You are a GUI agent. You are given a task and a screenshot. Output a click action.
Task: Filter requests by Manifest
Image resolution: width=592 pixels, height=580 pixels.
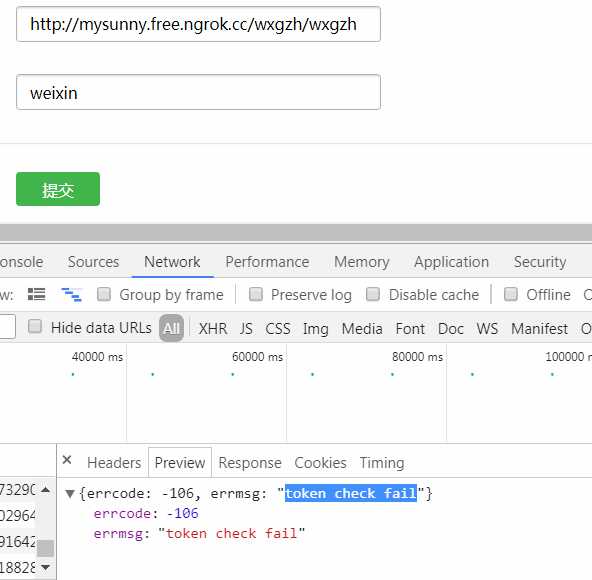pos(539,328)
